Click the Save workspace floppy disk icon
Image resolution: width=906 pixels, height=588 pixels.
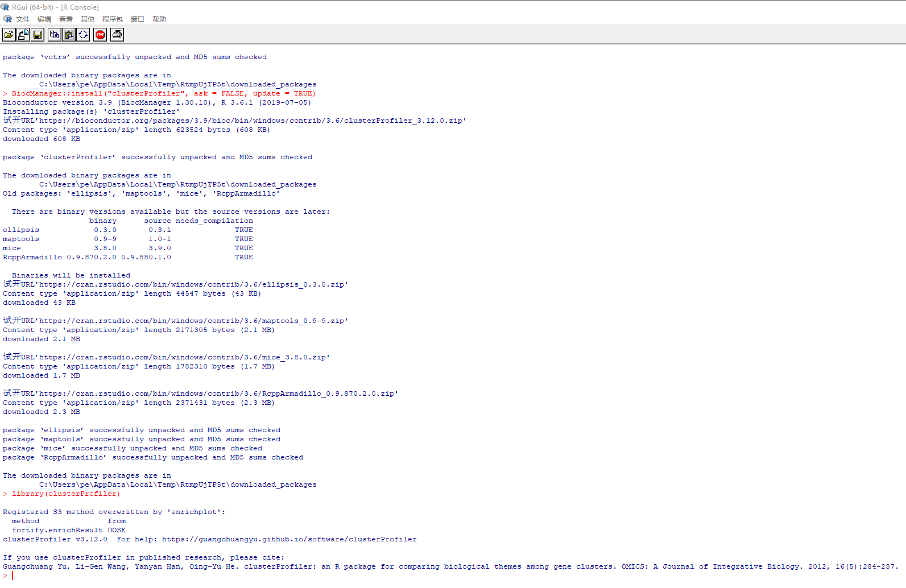pos(38,35)
